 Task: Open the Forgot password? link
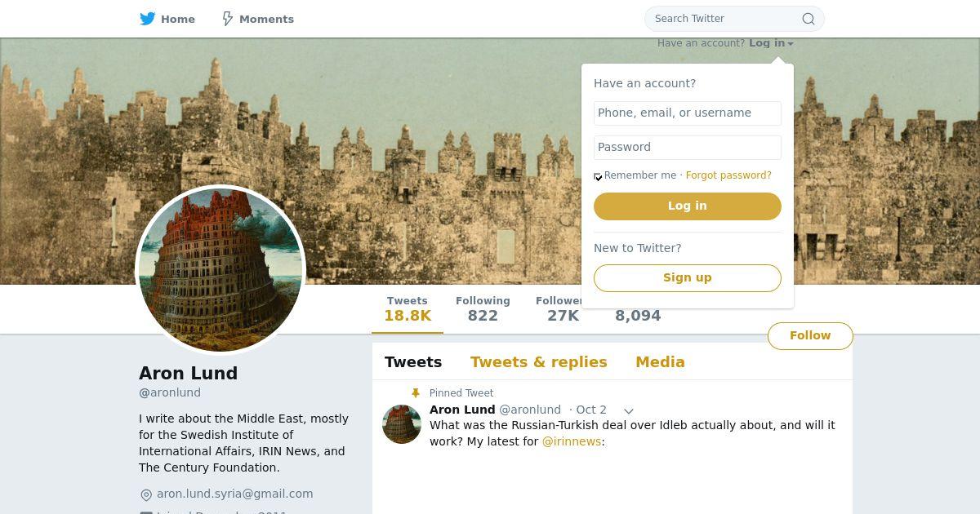click(728, 175)
